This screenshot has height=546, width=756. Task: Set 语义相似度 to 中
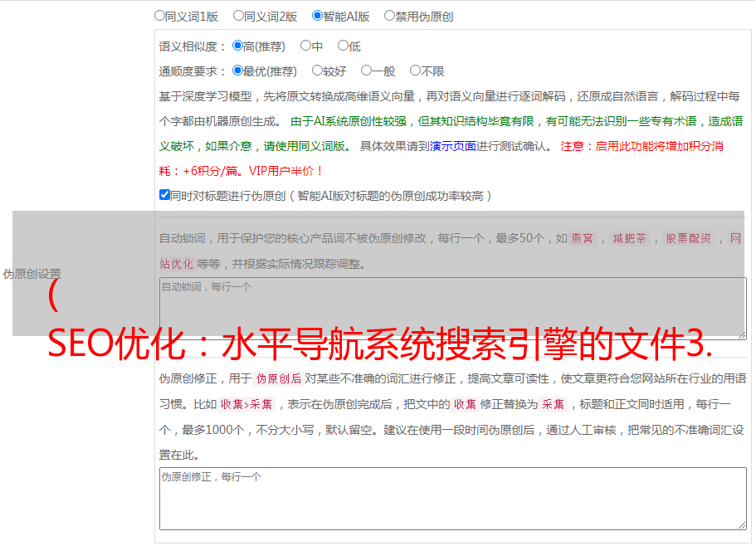pos(305,46)
